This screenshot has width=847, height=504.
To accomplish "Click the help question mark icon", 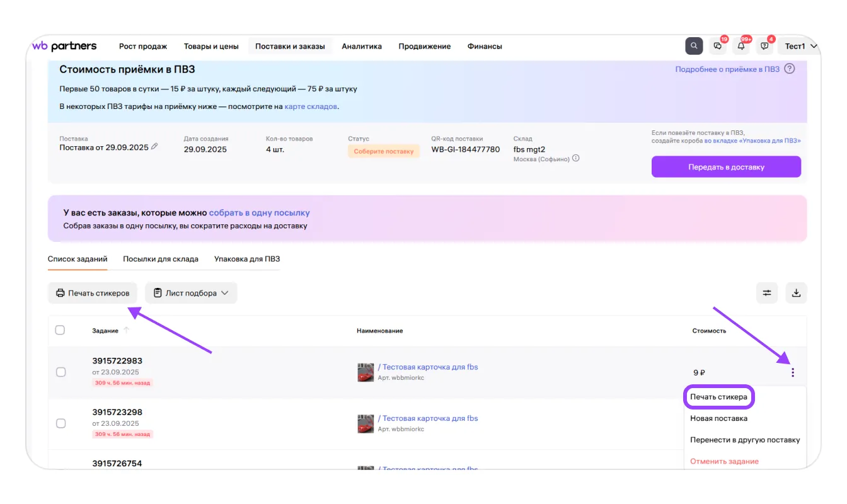I will 790,69.
